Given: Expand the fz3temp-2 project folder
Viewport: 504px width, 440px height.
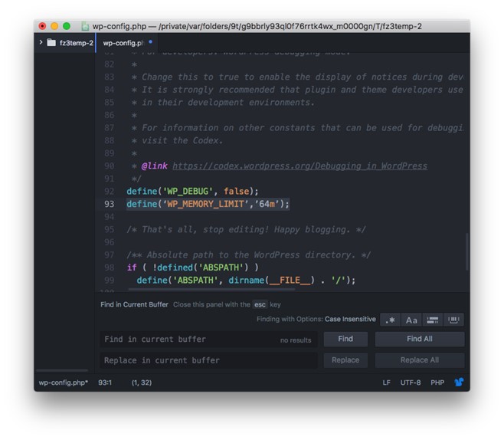Looking at the screenshot, I should click(41, 43).
